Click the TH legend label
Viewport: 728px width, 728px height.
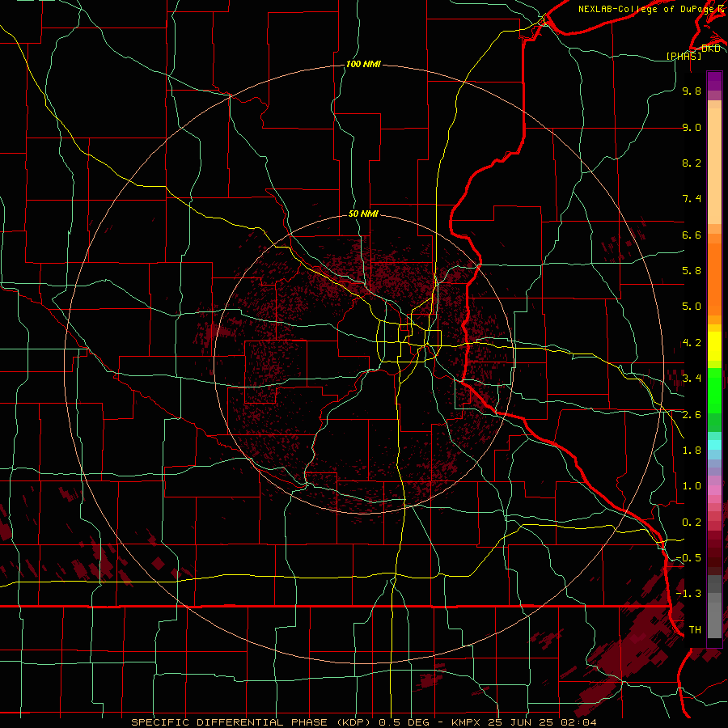click(x=695, y=630)
